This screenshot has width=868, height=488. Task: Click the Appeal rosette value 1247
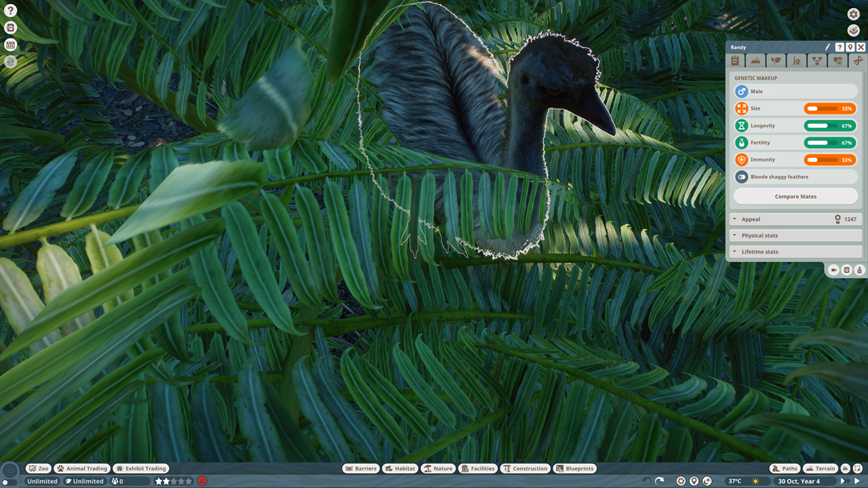coord(846,219)
